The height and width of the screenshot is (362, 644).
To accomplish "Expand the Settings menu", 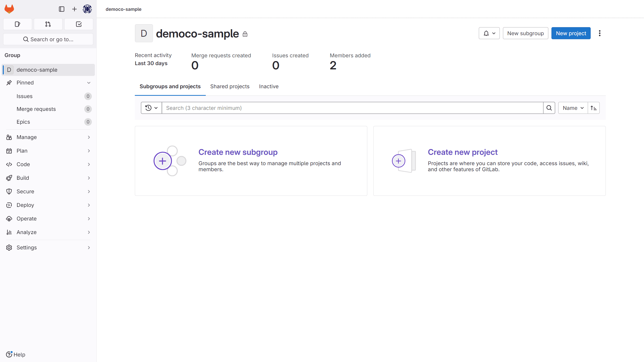I will [x=48, y=248].
